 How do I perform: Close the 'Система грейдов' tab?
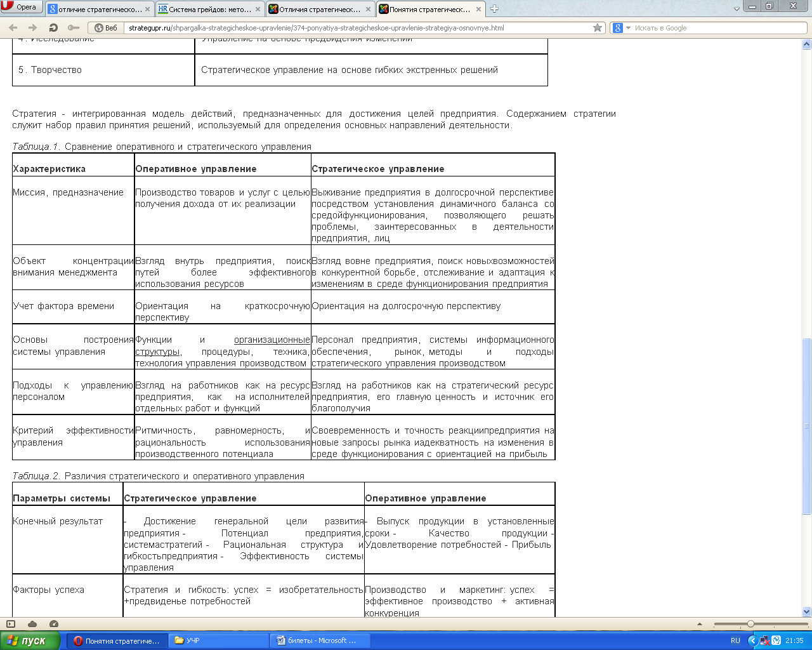click(258, 10)
